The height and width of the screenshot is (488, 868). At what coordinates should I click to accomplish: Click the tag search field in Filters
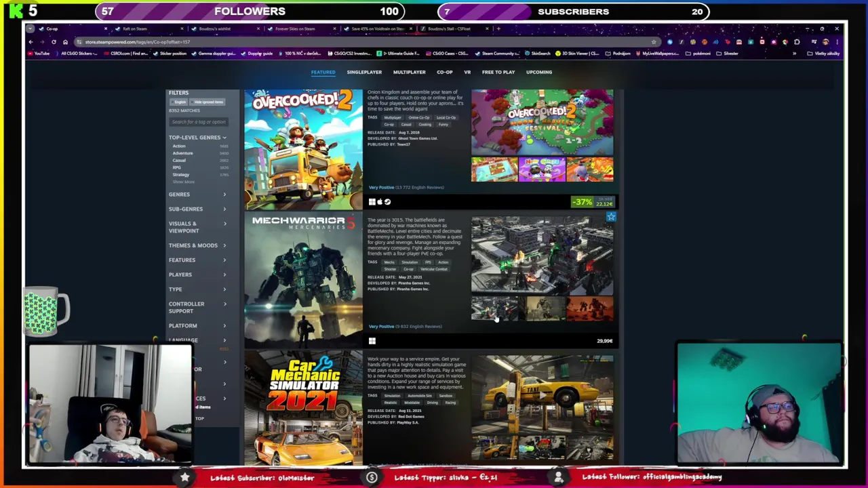click(198, 122)
